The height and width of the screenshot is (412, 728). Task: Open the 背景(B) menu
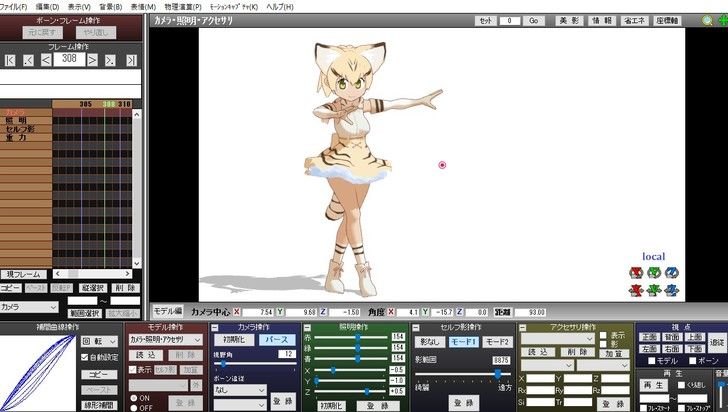click(110, 7)
